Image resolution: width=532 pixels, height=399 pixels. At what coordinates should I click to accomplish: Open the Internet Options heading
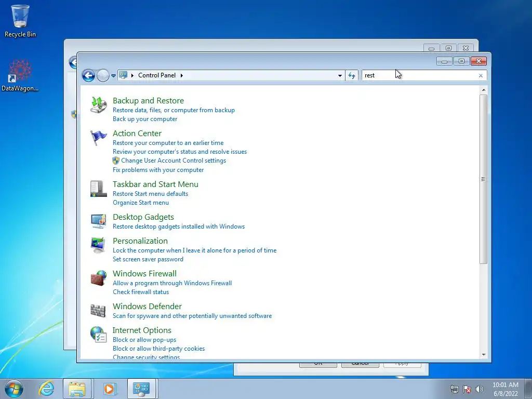pos(142,330)
